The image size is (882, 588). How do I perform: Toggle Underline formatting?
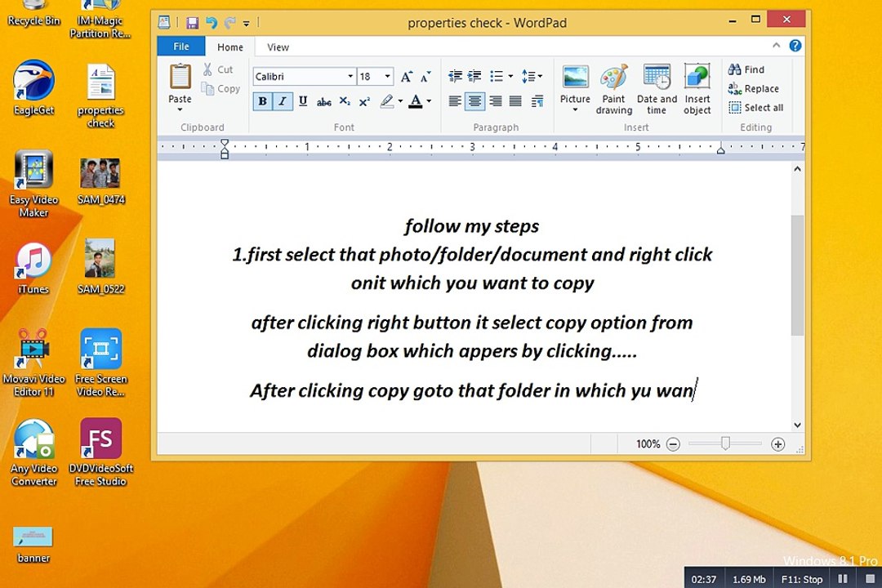point(303,101)
